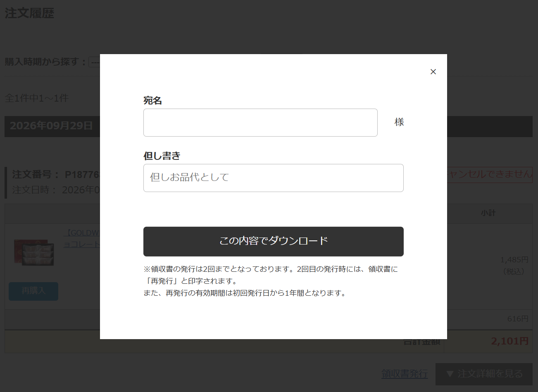Focus the 但し書き proviso input field
538x392 pixels.
274,178
